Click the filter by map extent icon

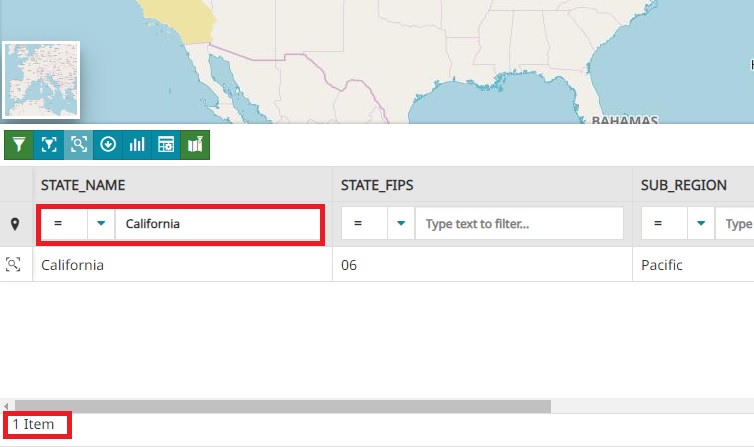click(x=48, y=145)
